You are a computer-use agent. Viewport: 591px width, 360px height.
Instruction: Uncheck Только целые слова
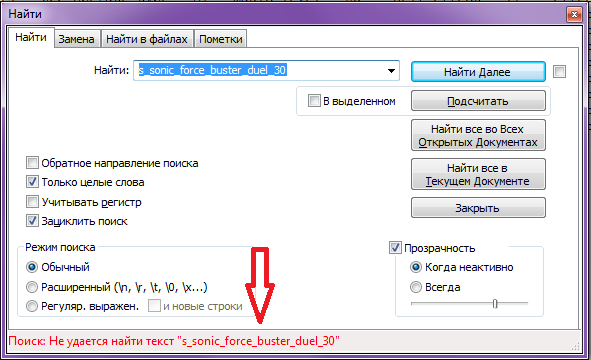click(32, 182)
